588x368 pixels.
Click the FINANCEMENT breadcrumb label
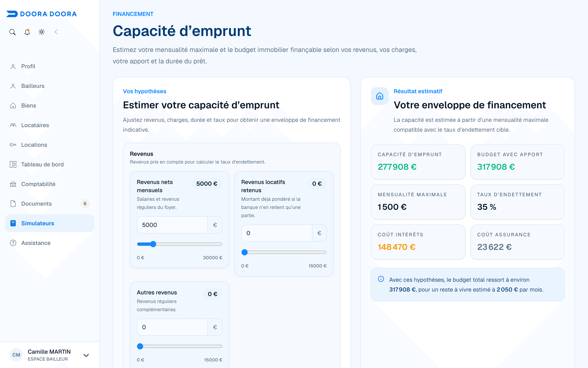coord(133,14)
